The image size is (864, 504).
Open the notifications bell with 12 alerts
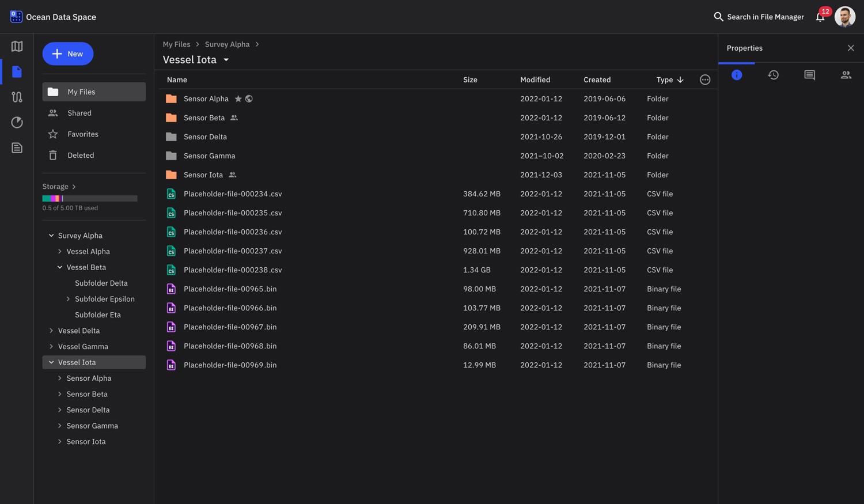tap(820, 17)
